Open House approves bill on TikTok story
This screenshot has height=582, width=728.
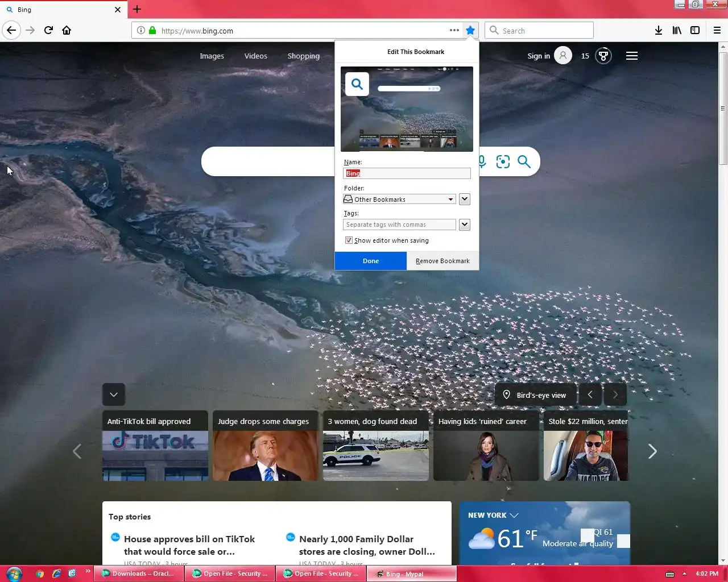coord(189,545)
